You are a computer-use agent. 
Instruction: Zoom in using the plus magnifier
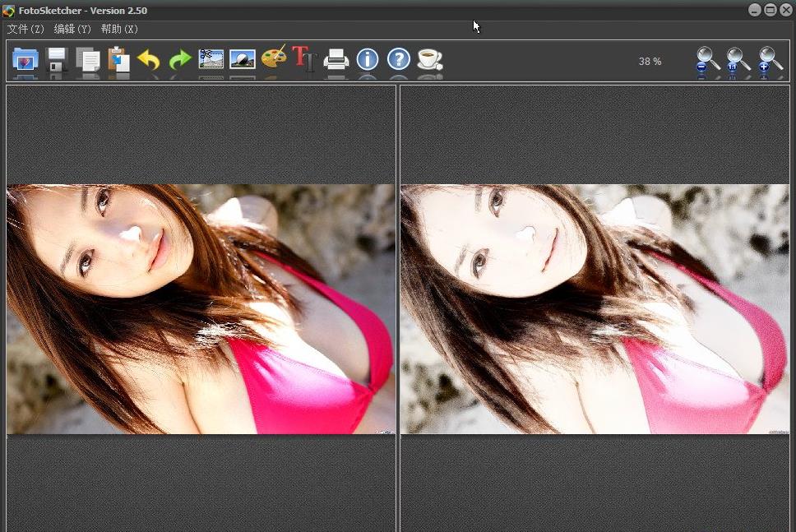770,60
